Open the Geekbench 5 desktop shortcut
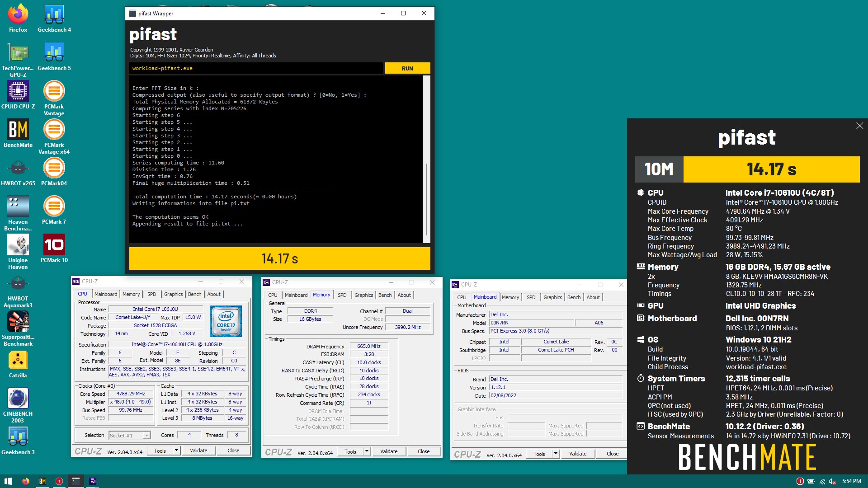The width and height of the screenshot is (868, 488). (54, 57)
